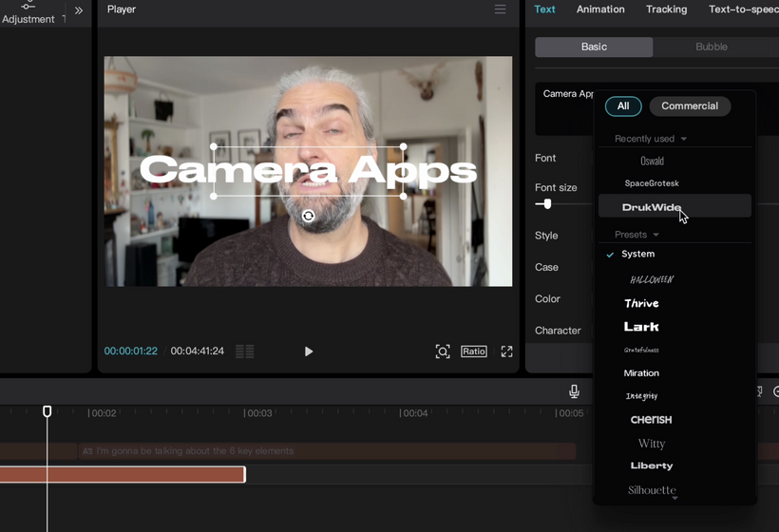Click the full-screen expand icon in Player
779x532 pixels.
tap(506, 351)
